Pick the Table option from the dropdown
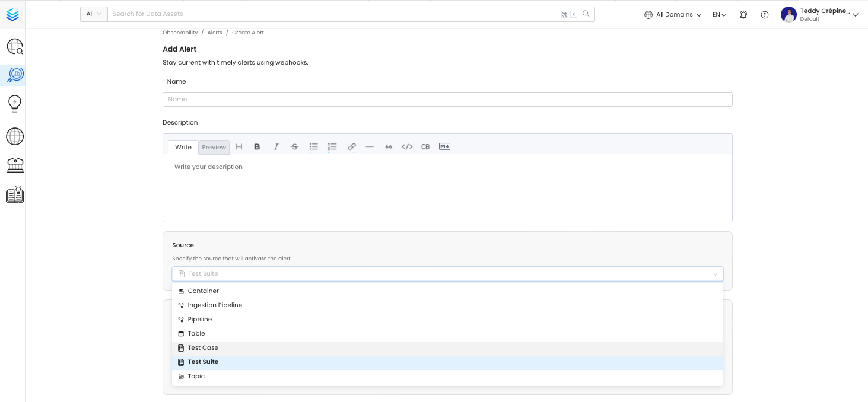 click(196, 334)
